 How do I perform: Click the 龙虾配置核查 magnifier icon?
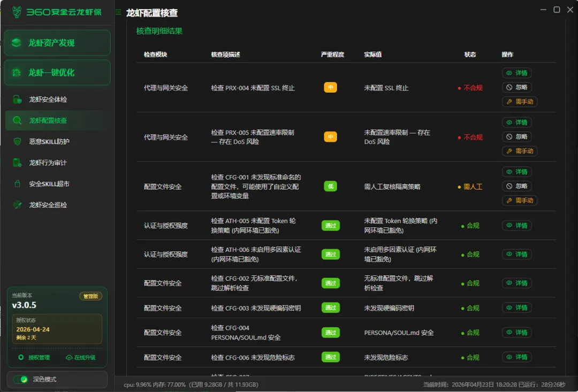click(x=17, y=120)
